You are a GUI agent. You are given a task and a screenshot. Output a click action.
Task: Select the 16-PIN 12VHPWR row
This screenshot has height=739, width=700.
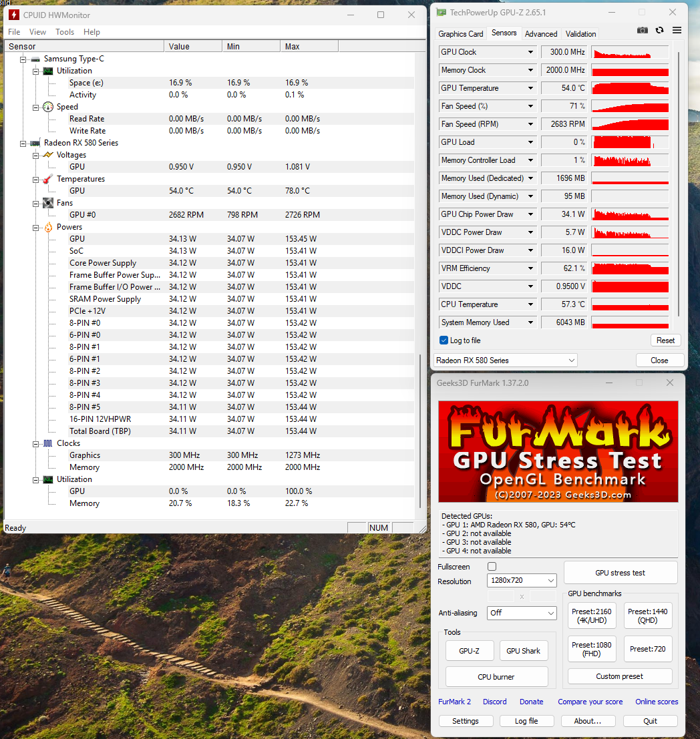click(x=210, y=419)
